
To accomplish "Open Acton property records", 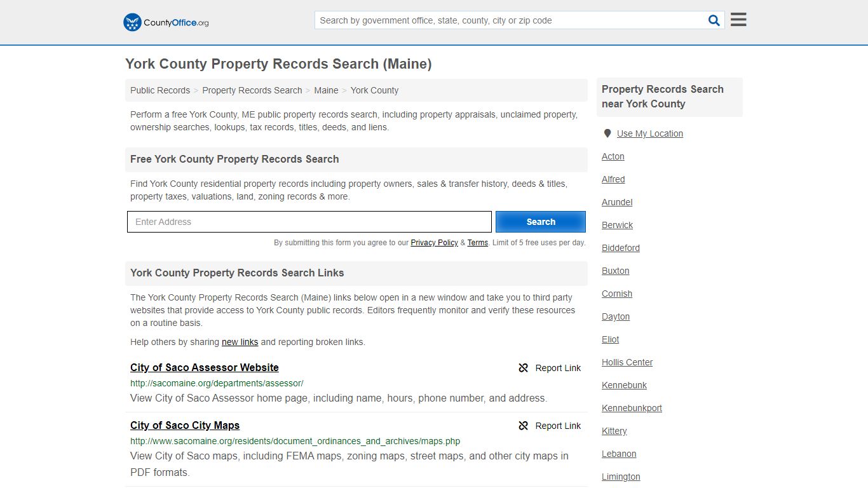I will coord(613,156).
